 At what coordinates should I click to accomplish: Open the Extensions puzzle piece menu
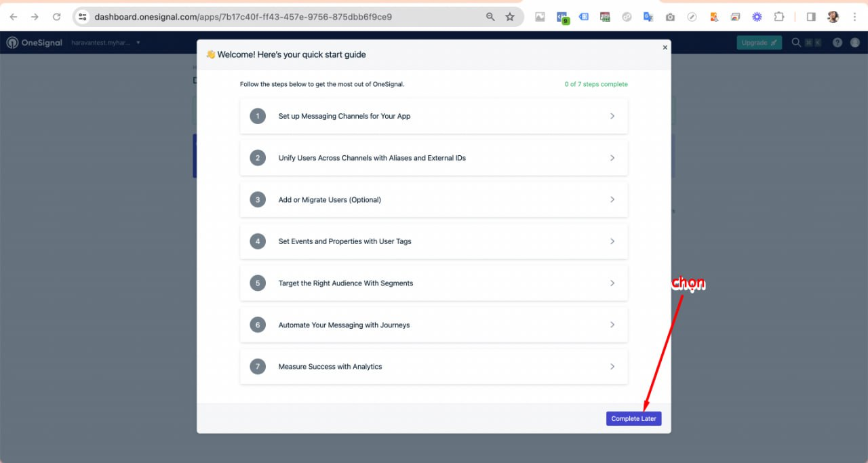[x=779, y=17]
